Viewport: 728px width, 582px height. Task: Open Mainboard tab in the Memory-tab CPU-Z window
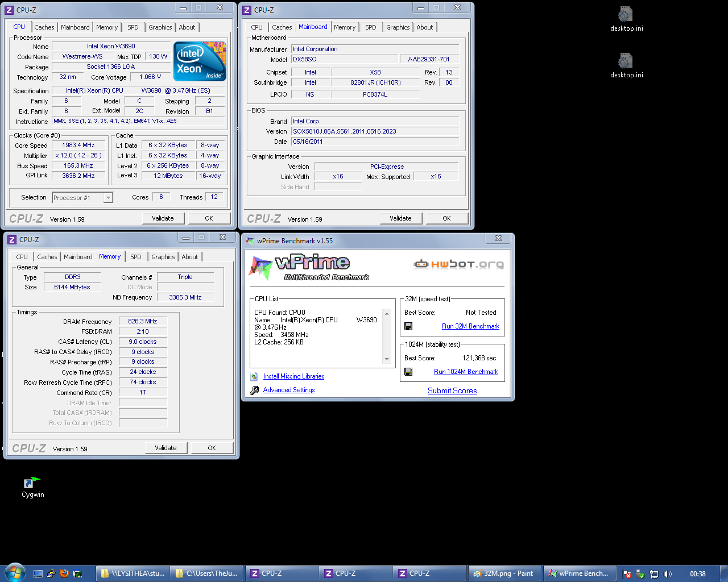[x=78, y=257]
